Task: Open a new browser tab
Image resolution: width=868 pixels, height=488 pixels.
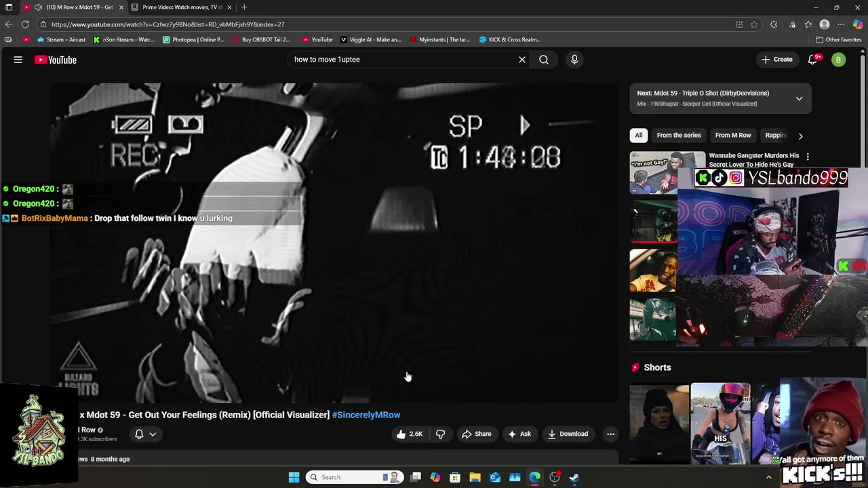Action: point(244,7)
